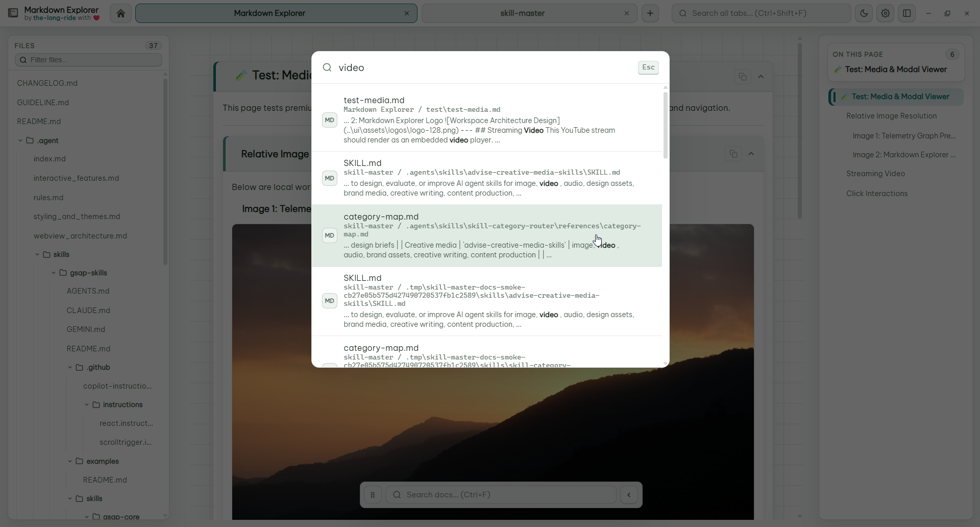This screenshot has height=527, width=980.
Task: Grab the floating search bar drag handle
Action: pos(373,495)
